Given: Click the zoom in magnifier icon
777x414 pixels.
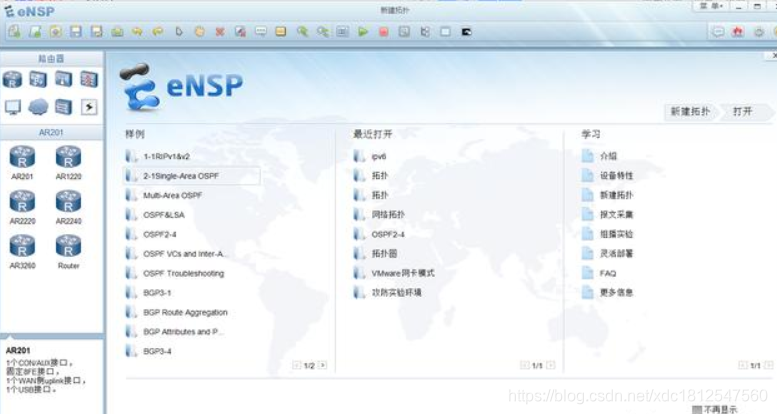Looking at the screenshot, I should pos(302,32).
